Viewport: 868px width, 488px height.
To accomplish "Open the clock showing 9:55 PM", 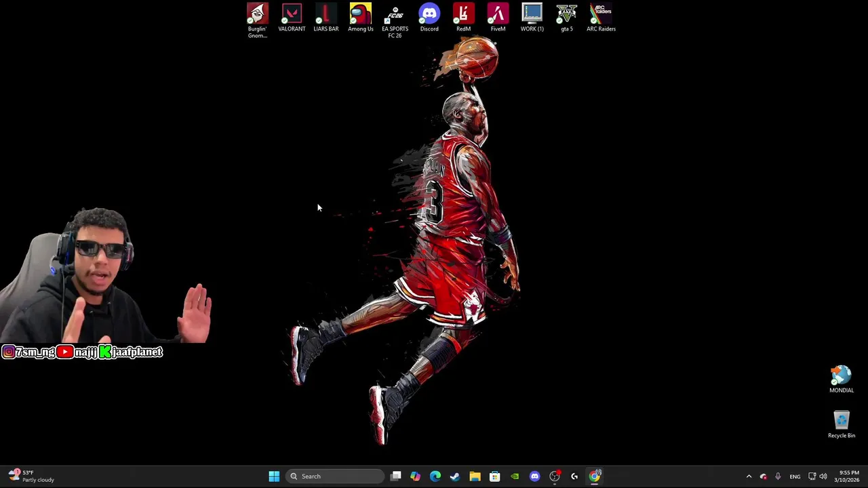I will (x=848, y=476).
